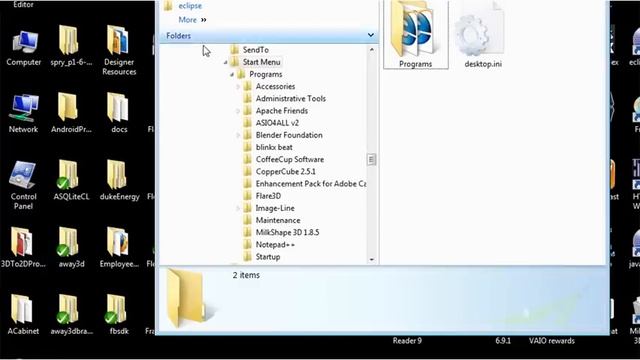
Task: Open the Network desktop icon
Action: point(23,113)
